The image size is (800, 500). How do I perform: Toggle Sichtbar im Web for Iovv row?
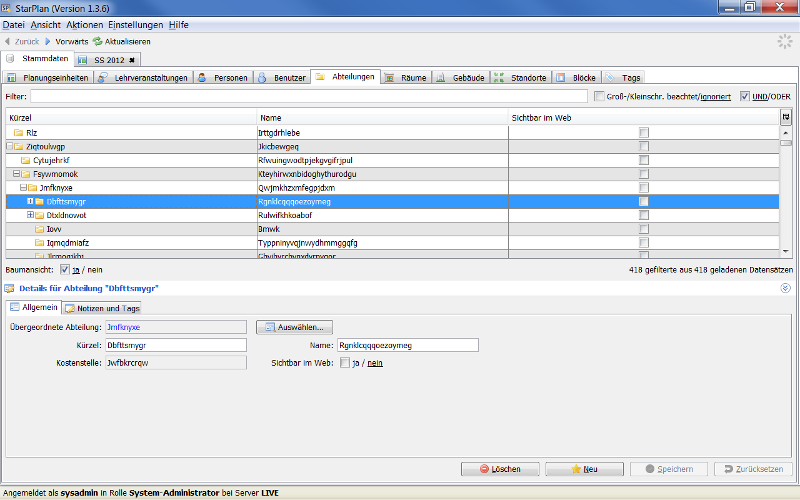(644, 229)
